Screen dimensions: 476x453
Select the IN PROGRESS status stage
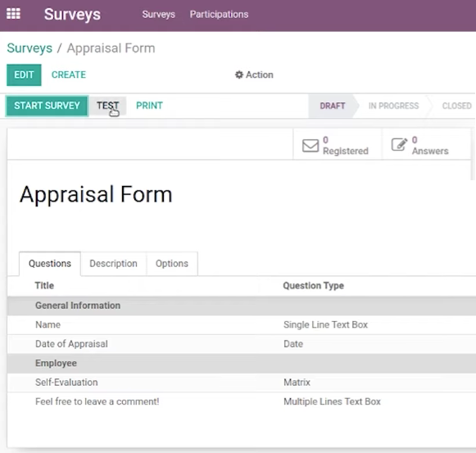tap(394, 106)
